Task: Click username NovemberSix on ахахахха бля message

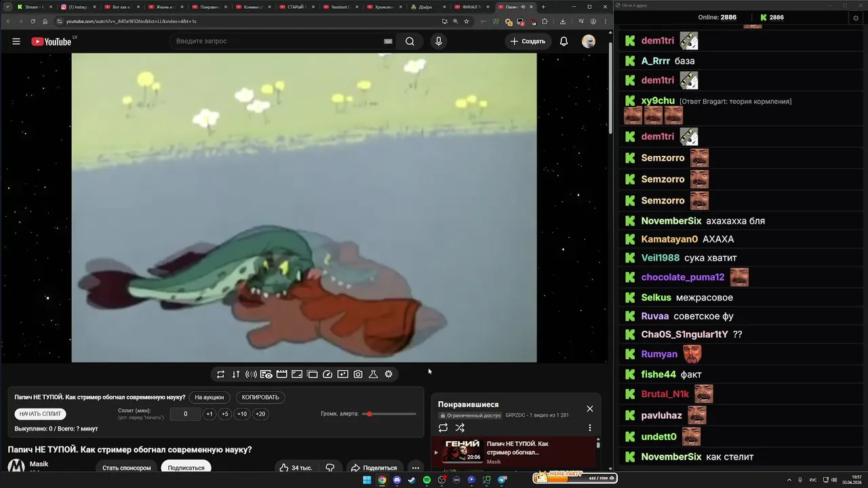Action: tap(671, 221)
